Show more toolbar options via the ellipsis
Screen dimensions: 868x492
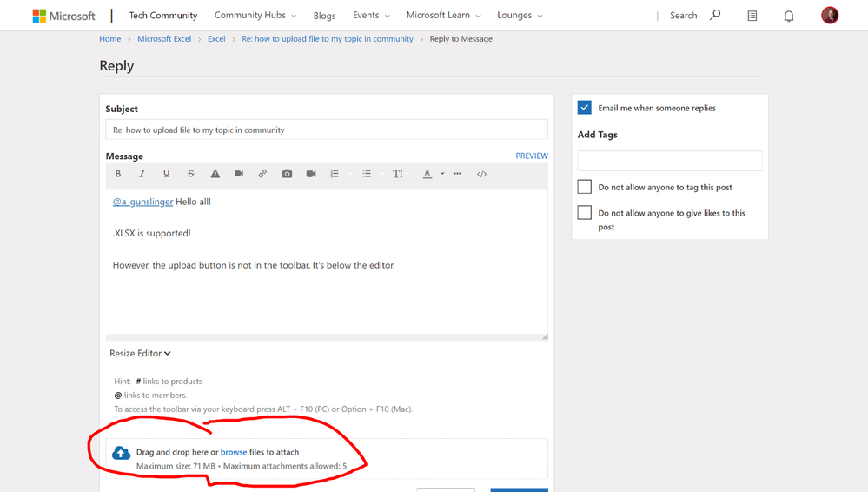click(457, 174)
